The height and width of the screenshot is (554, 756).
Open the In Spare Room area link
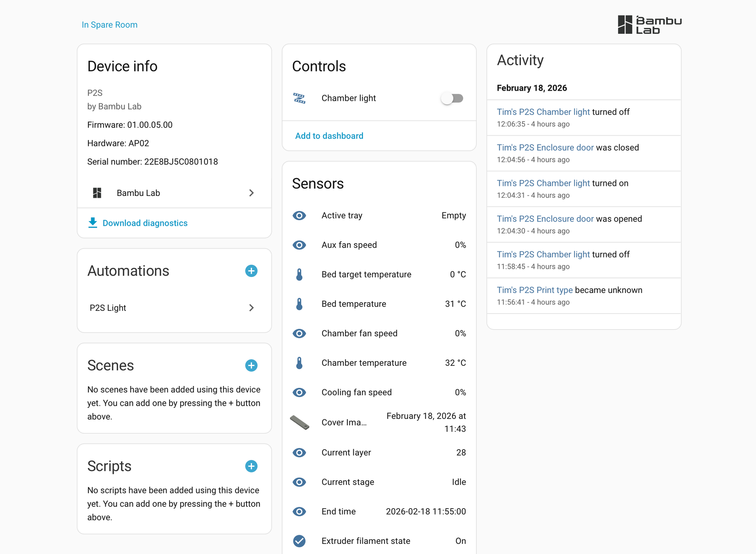tap(109, 24)
